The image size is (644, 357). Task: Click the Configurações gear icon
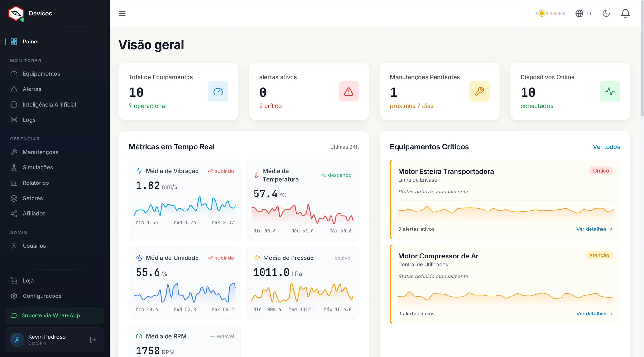point(14,296)
